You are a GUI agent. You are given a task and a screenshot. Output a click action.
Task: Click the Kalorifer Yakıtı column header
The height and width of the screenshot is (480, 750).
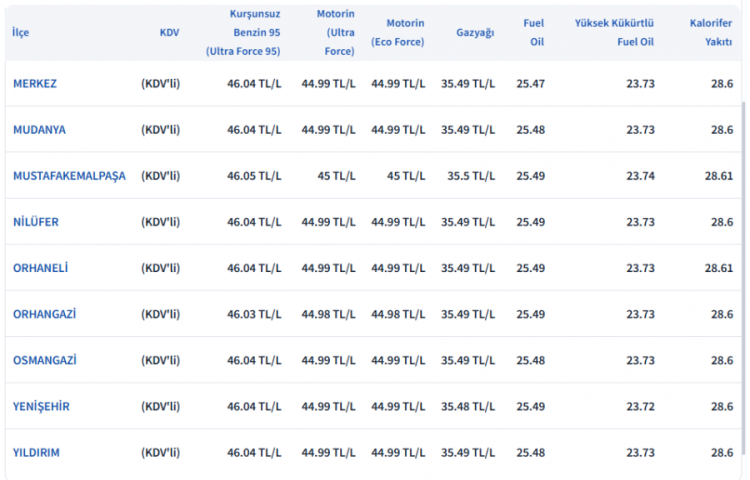coord(710,32)
